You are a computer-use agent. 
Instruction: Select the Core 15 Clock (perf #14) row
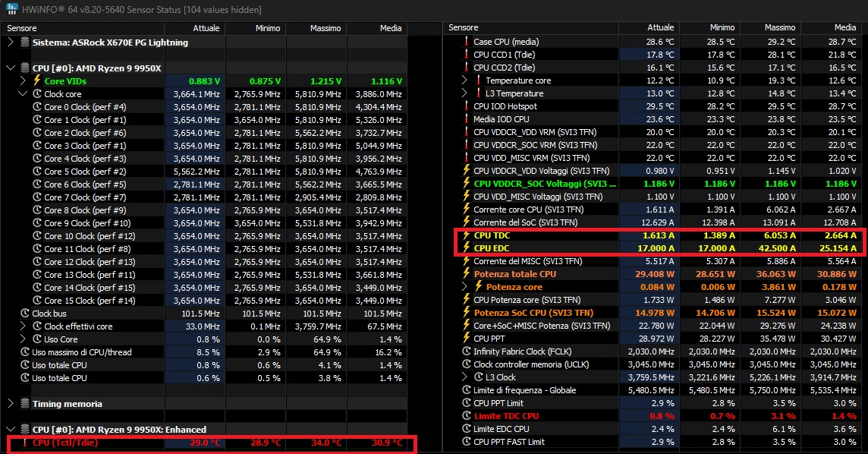pyautogui.click(x=203, y=301)
